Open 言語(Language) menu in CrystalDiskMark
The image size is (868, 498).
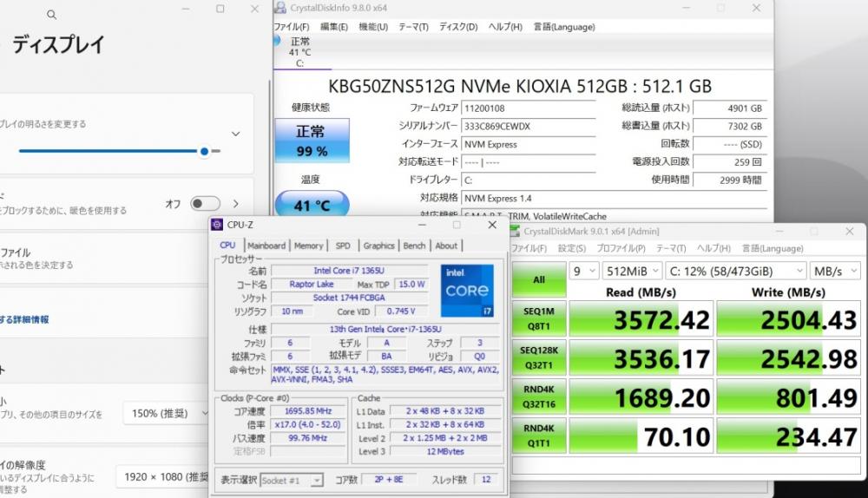point(773,248)
